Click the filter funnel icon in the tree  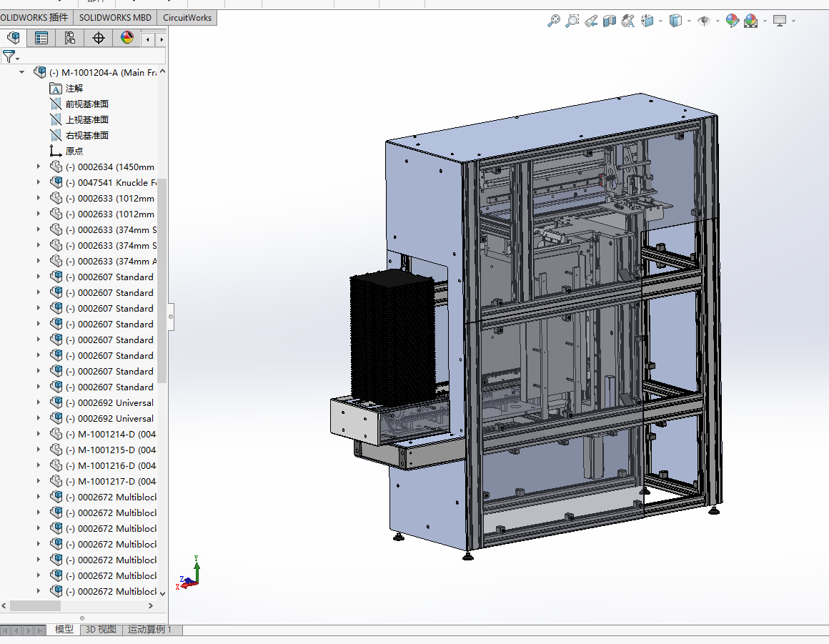[x=9, y=56]
